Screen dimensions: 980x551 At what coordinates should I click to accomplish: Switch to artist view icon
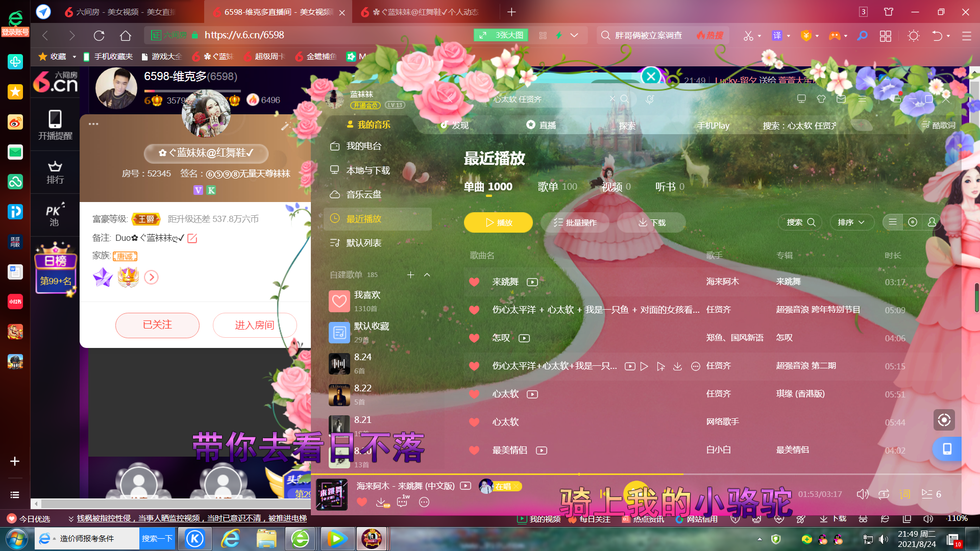pyautogui.click(x=932, y=222)
